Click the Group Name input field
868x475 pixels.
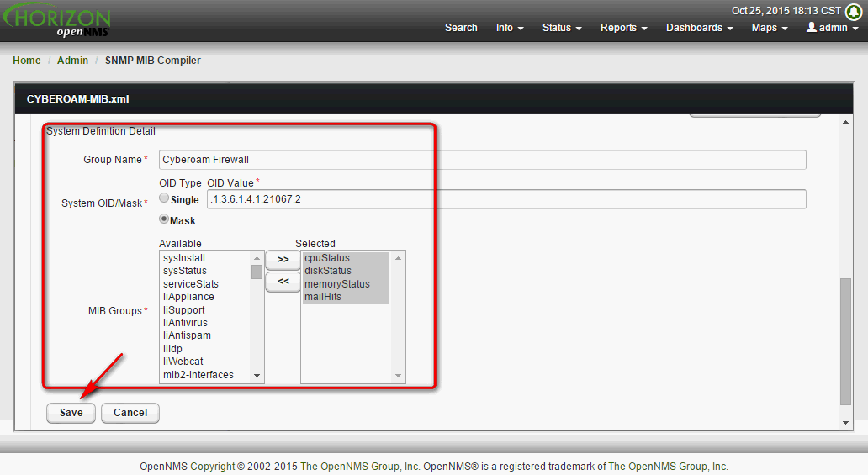click(x=482, y=160)
